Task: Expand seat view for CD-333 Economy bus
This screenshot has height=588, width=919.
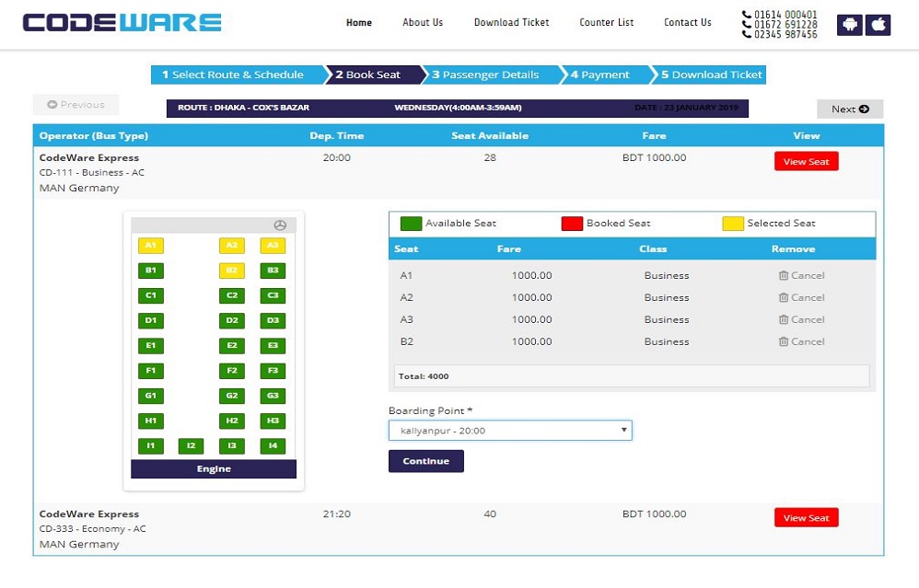Action: (805, 517)
